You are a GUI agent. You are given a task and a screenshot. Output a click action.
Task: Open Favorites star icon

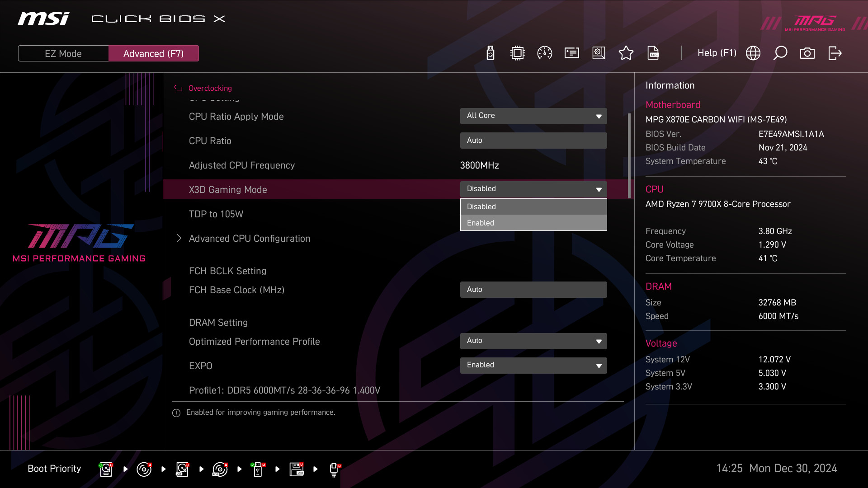pos(626,53)
